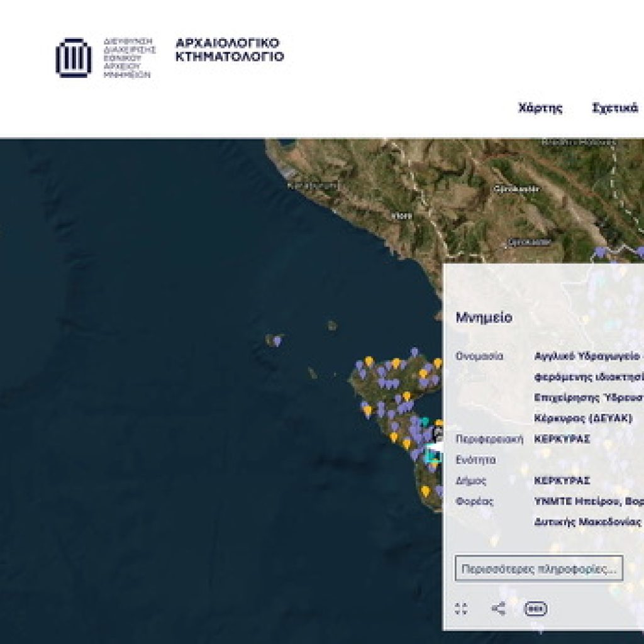Image resolution: width=644 pixels, height=644 pixels.
Task: Click the yellow marker on Corfu's west coast
Action: 367,411
